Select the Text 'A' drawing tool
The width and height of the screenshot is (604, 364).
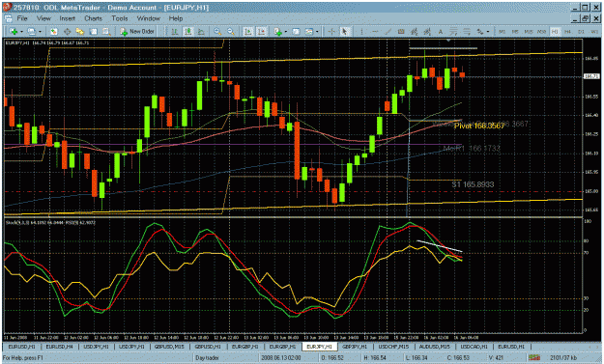[441, 32]
